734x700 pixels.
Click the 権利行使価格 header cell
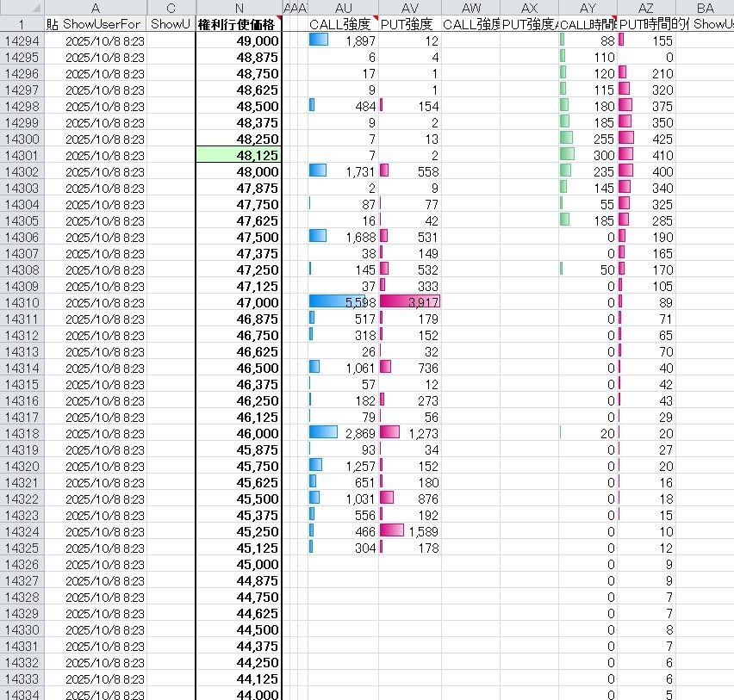coord(239,24)
